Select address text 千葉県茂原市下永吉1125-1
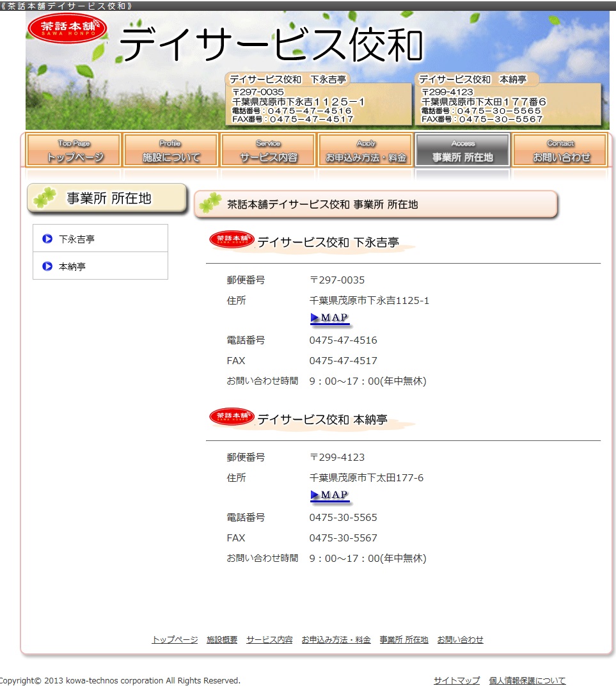The height and width of the screenshot is (686, 616). point(370,300)
